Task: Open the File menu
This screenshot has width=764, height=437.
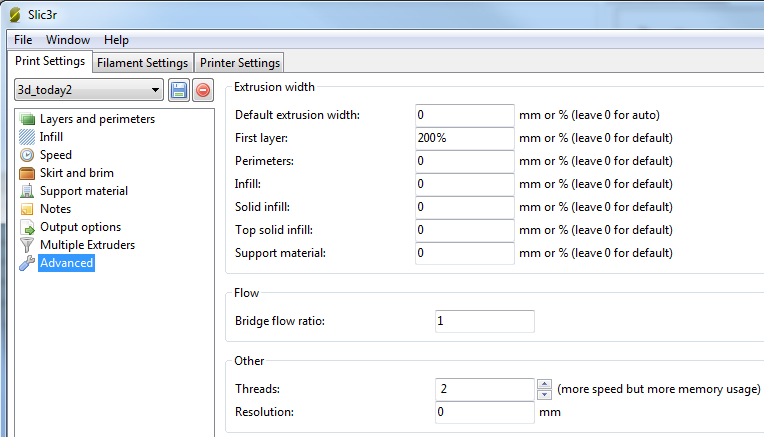Action: (23, 40)
